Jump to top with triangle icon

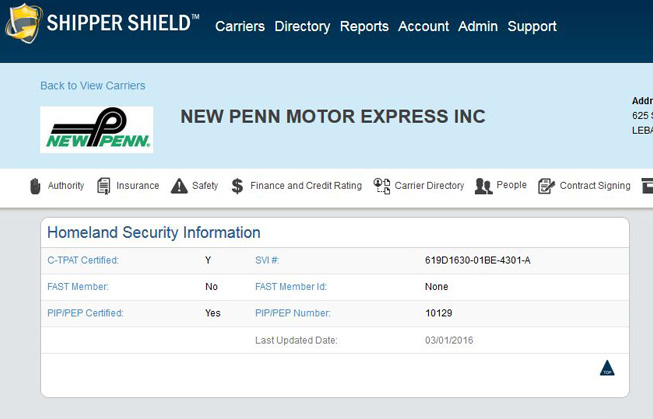pyautogui.click(x=606, y=368)
